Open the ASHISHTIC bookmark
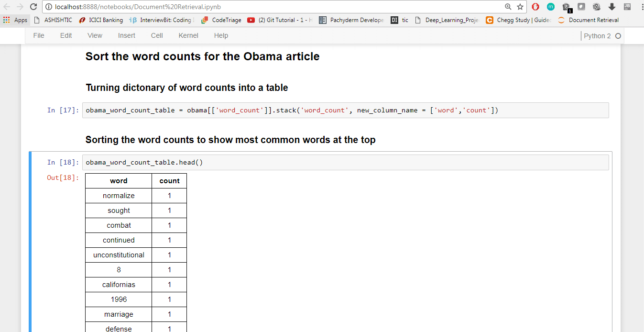This screenshot has height=332, width=644. tap(53, 20)
